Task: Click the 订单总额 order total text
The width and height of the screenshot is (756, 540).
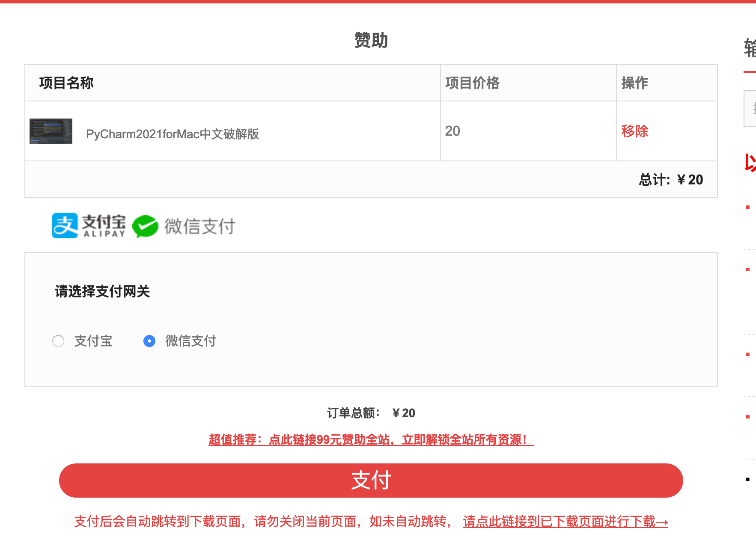Action: pyautogui.click(x=371, y=413)
